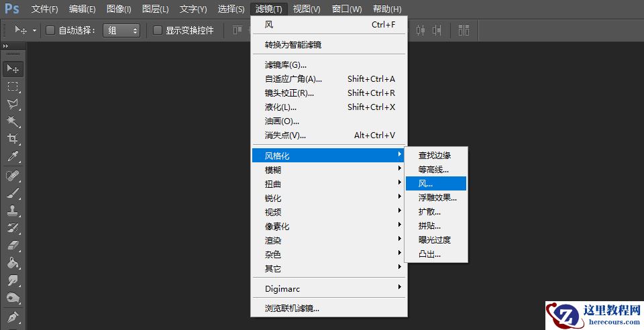Select the Clone Stamp tool
The width and height of the screenshot is (644, 330).
click(x=13, y=211)
